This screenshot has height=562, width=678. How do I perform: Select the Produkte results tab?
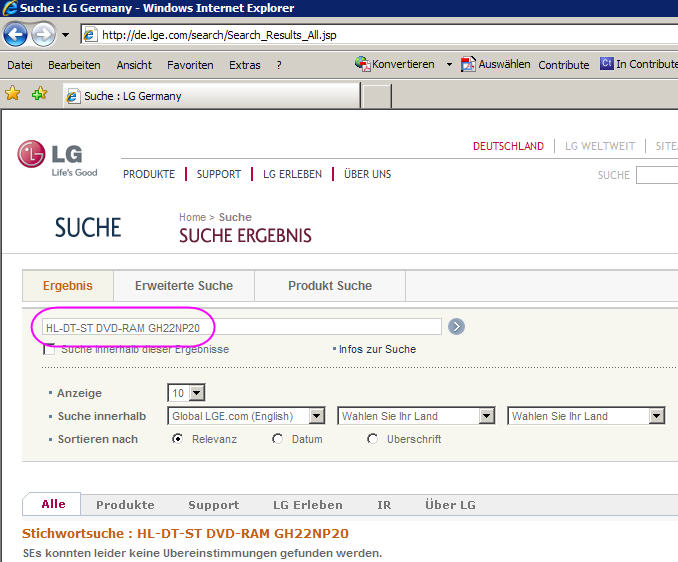tap(125, 505)
